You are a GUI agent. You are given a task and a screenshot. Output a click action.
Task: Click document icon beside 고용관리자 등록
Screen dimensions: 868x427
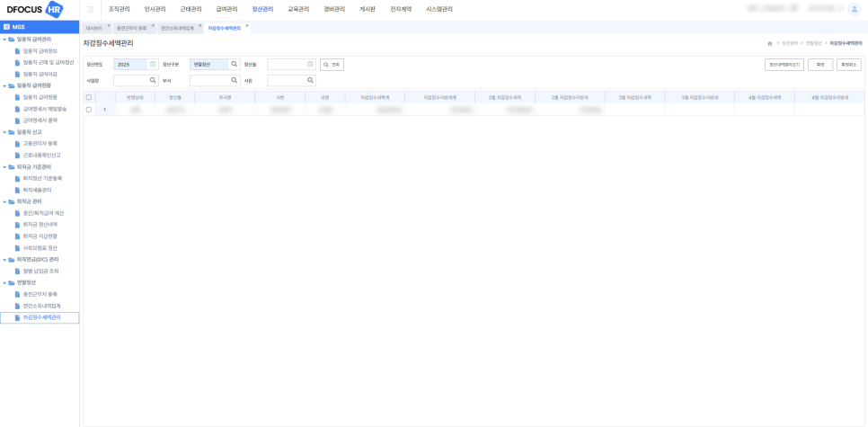17,144
